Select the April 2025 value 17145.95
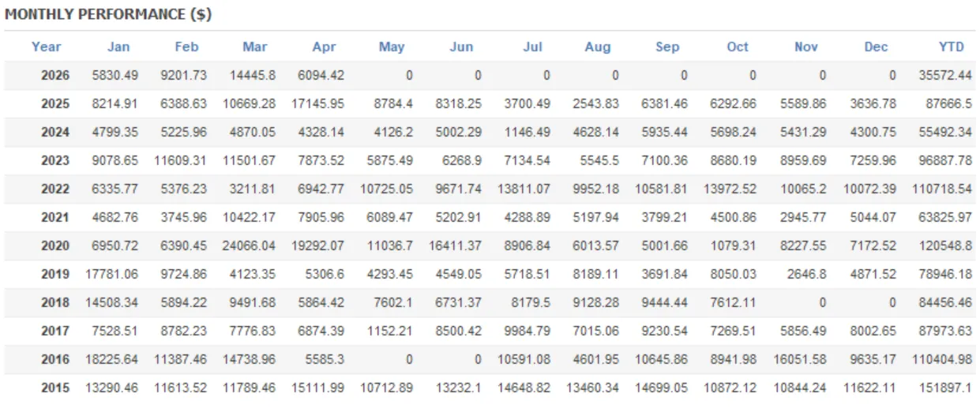Image resolution: width=980 pixels, height=408 pixels. pos(318,103)
